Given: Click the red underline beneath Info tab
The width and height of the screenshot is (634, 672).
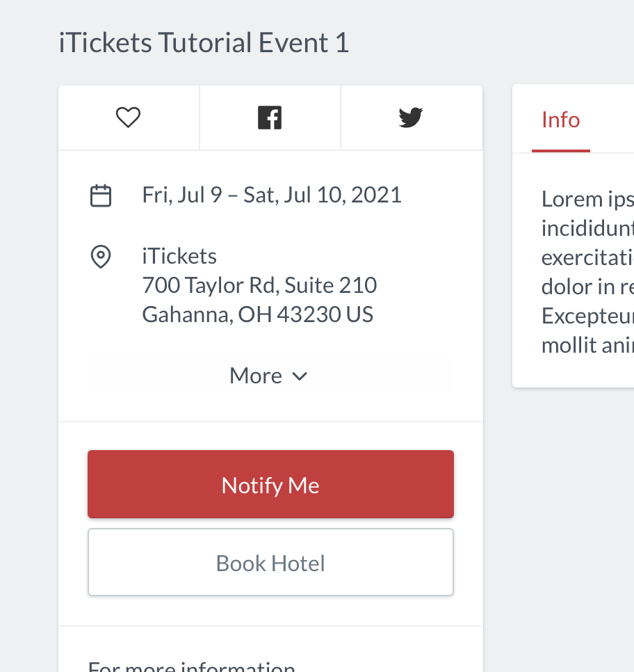Looking at the screenshot, I should tap(561, 151).
